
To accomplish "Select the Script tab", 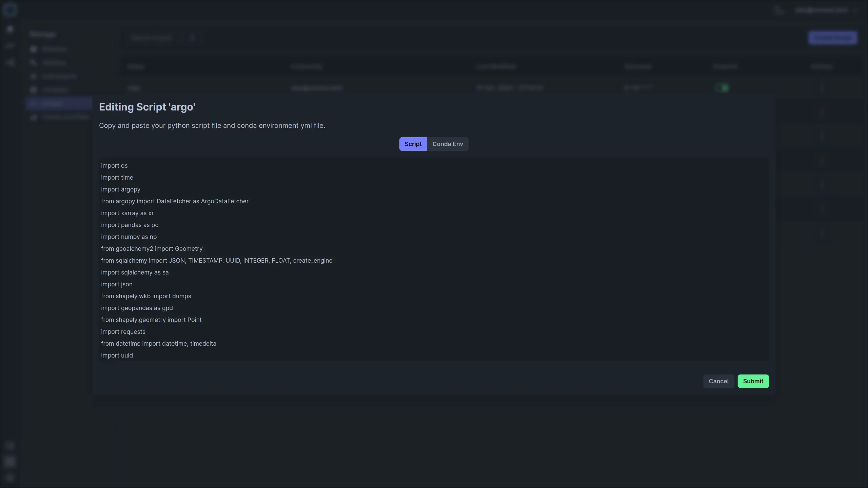I will pos(413,144).
